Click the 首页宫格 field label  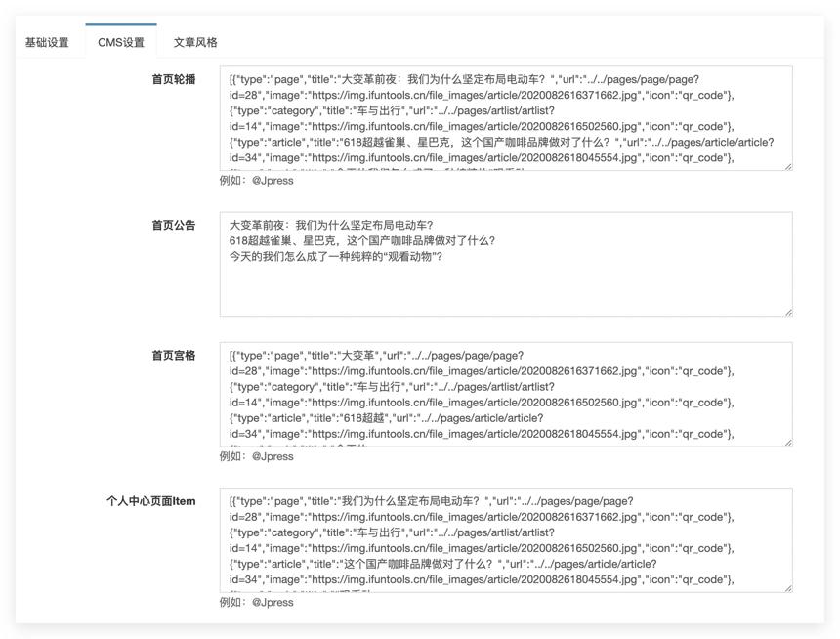tap(174, 356)
